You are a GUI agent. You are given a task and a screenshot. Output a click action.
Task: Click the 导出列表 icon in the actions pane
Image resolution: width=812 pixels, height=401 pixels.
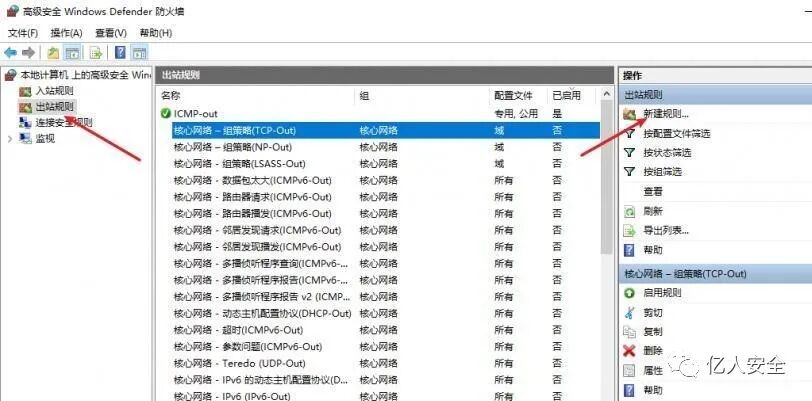[629, 231]
